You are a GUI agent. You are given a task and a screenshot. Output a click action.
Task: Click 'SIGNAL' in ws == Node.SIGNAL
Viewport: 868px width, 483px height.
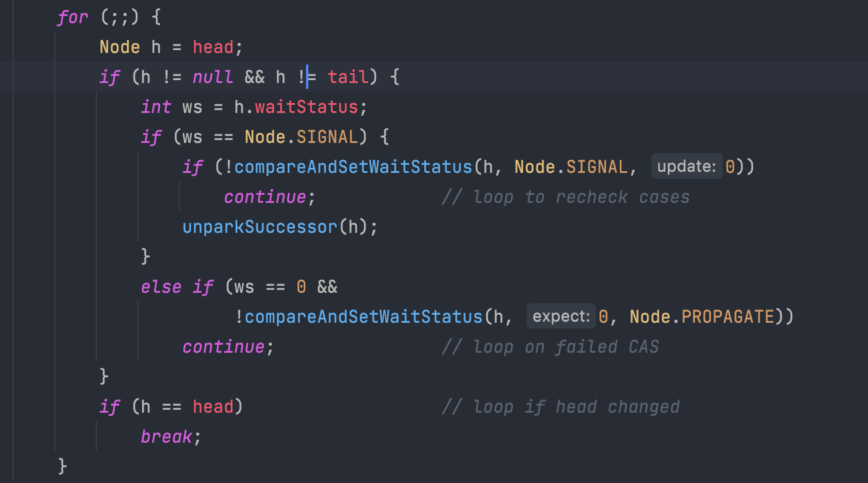327,137
